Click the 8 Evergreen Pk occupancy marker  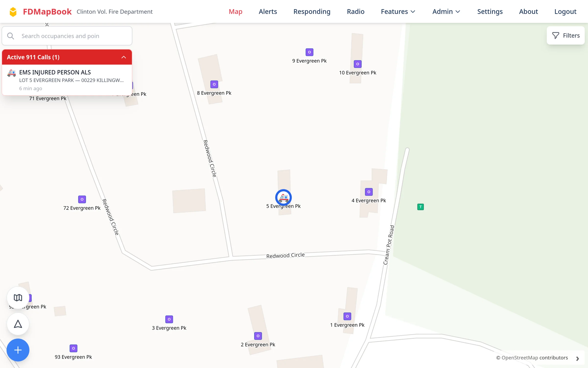[x=214, y=84]
